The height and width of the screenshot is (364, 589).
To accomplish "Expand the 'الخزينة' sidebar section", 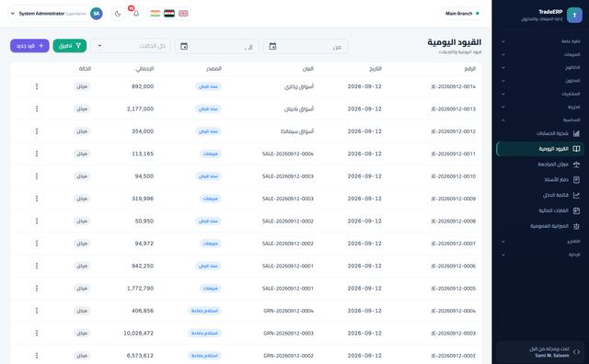I will [x=540, y=107].
